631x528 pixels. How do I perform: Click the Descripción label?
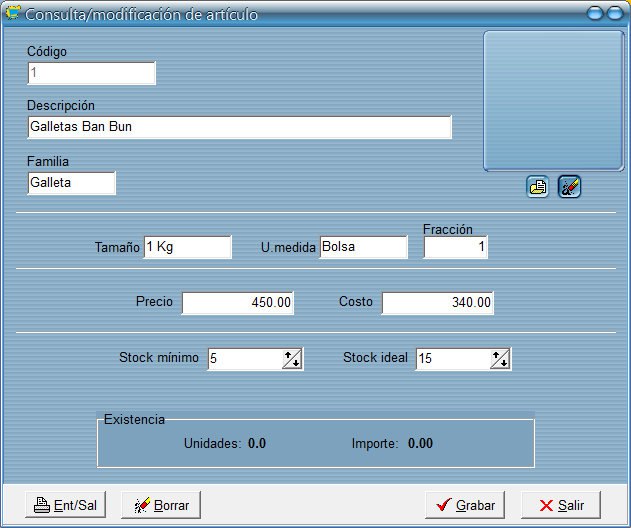pos(61,105)
